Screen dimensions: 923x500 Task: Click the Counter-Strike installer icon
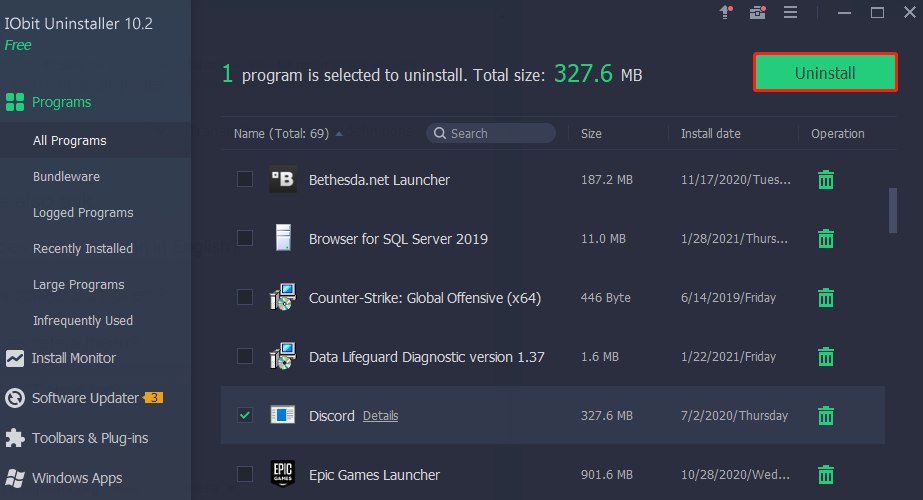click(283, 297)
